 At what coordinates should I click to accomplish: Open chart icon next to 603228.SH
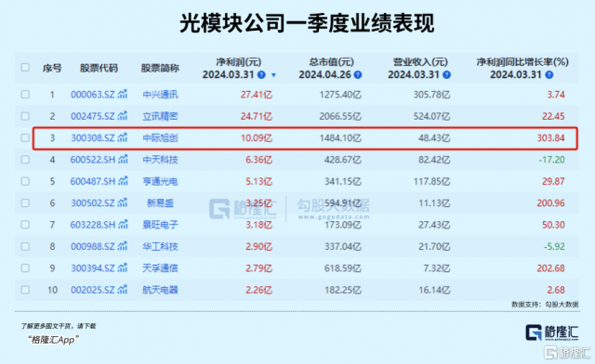[x=123, y=225]
